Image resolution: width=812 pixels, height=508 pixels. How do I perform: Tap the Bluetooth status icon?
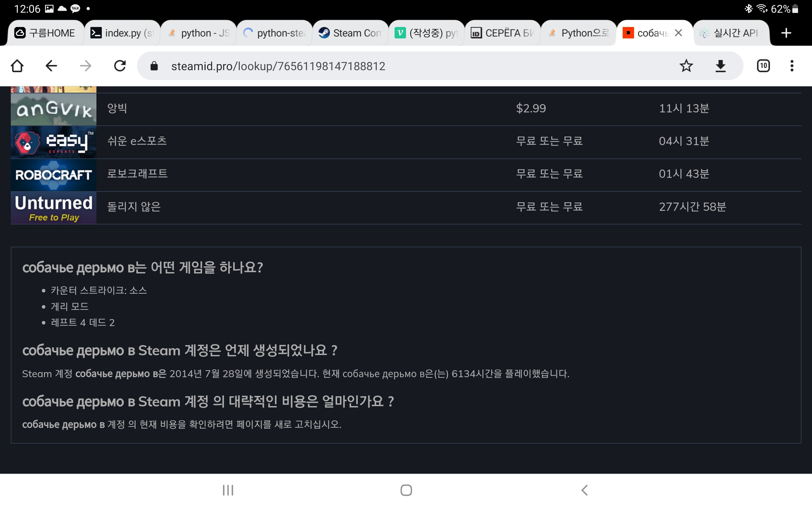(748, 9)
